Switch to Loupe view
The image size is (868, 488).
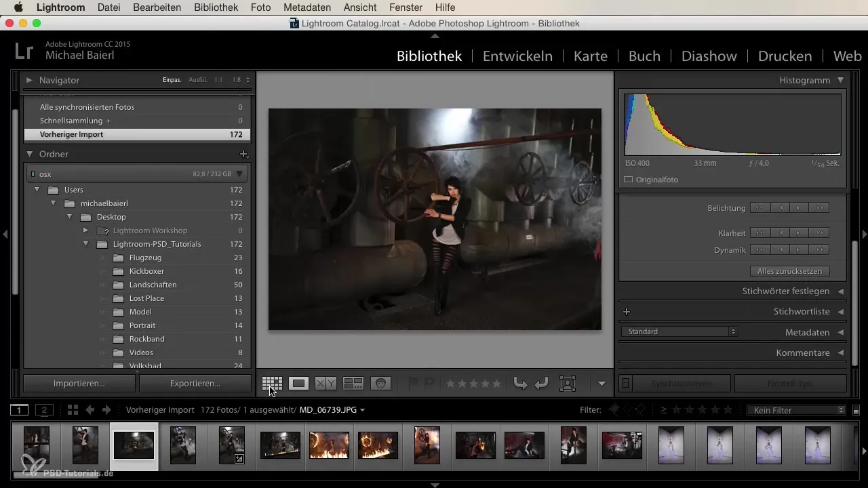[x=298, y=383]
